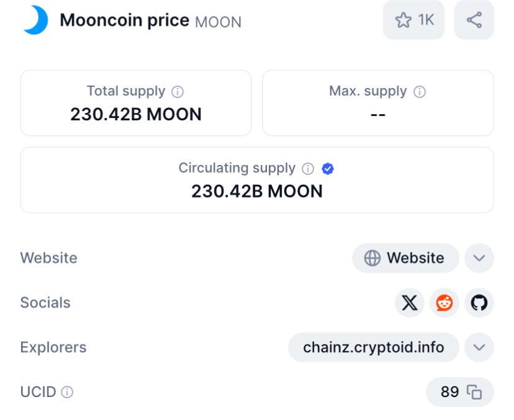Click the blue verified badge icon
Screen dimensions: 514x420
pyautogui.click(x=328, y=169)
